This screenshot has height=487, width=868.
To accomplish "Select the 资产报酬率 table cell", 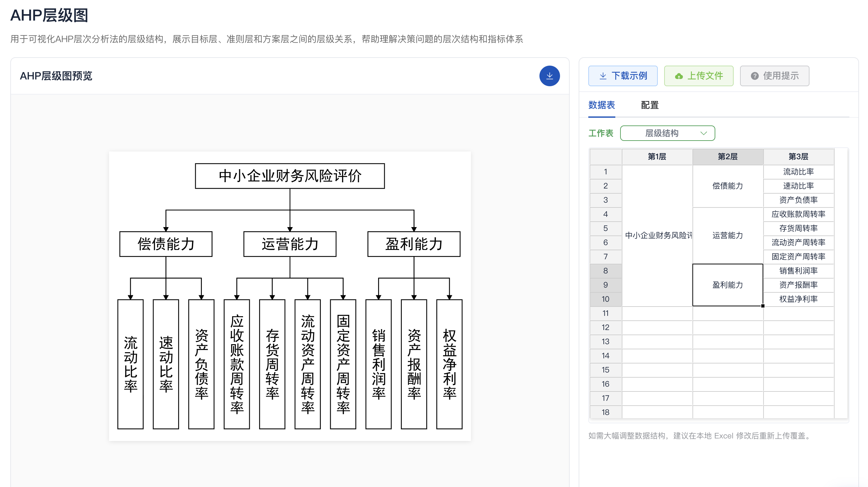I will tap(799, 285).
